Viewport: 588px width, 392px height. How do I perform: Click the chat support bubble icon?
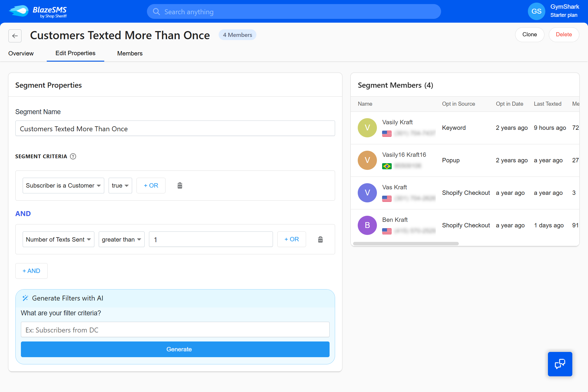[561, 364]
